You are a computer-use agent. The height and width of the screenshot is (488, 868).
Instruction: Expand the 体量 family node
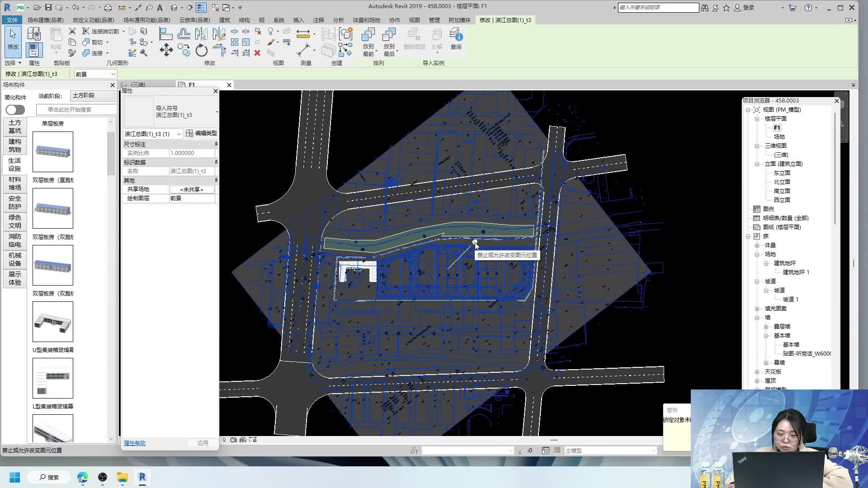[x=757, y=245]
